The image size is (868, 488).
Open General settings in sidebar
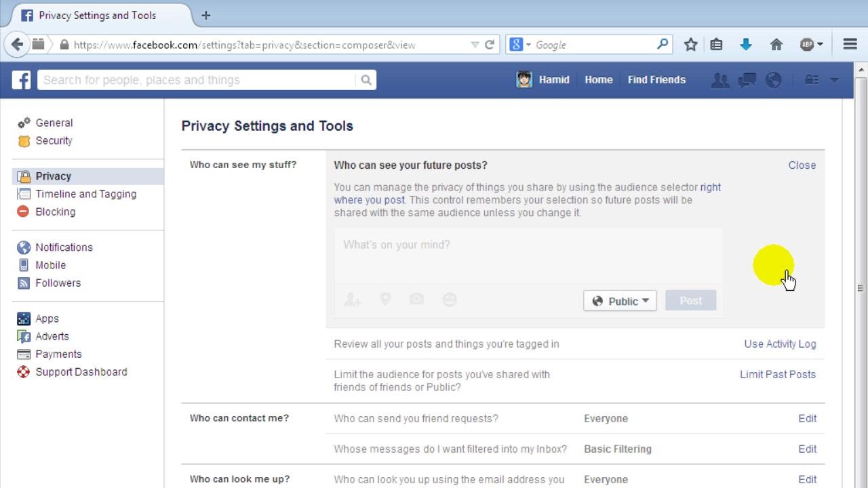[x=54, y=123]
